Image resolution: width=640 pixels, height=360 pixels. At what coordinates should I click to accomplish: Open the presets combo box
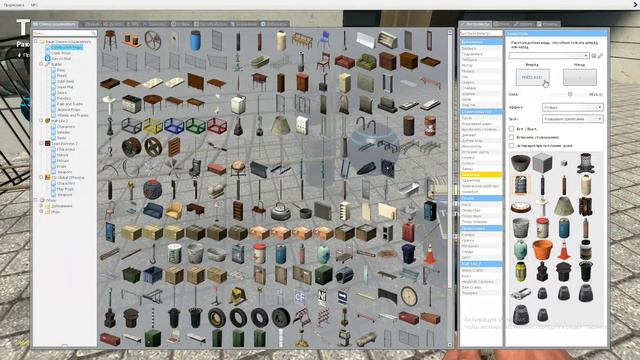tap(549, 56)
